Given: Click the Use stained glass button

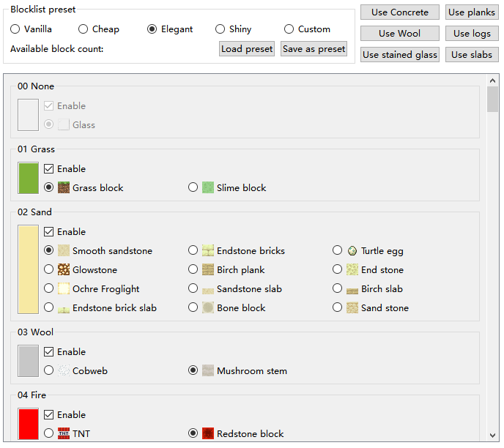Looking at the screenshot, I should point(400,55).
